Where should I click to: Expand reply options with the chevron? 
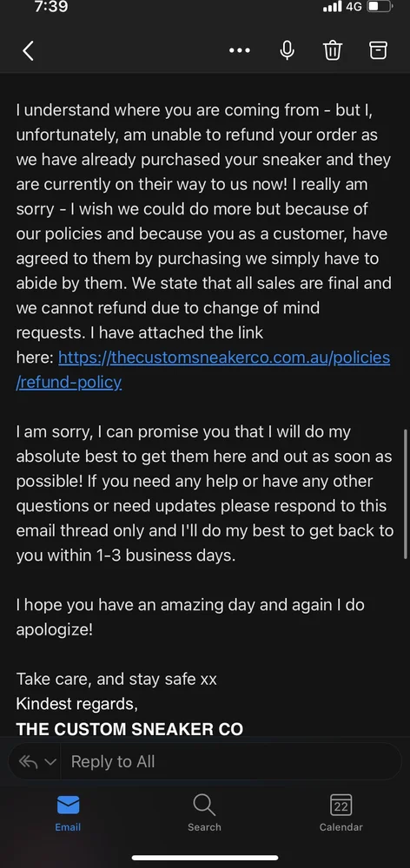pos(50,762)
